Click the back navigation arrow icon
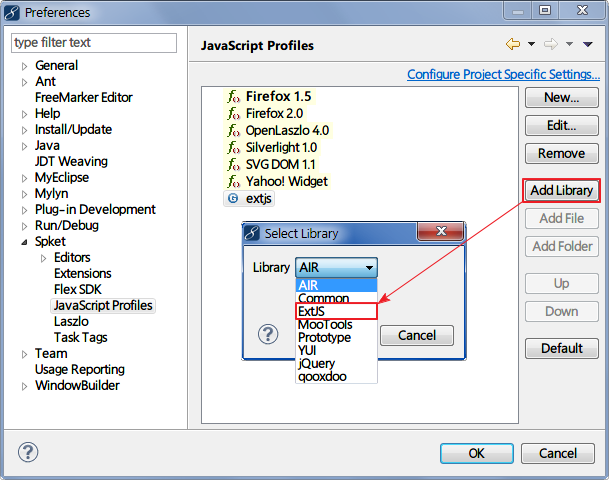 tap(513, 44)
